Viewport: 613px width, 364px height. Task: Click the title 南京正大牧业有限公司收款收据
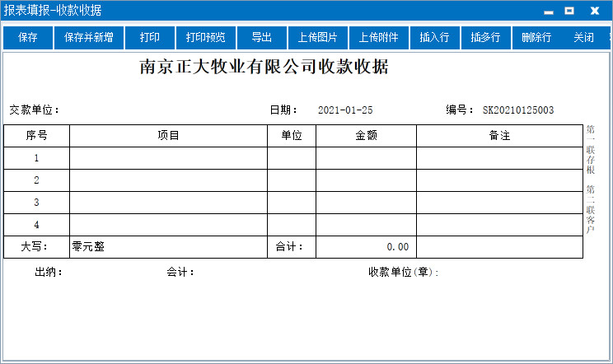(x=264, y=67)
